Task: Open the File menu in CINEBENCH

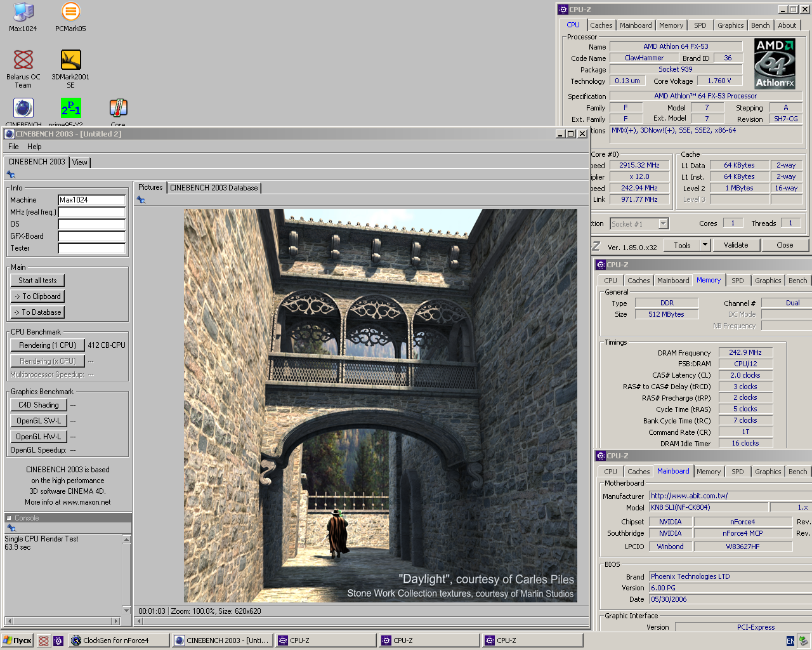Action: [13, 147]
